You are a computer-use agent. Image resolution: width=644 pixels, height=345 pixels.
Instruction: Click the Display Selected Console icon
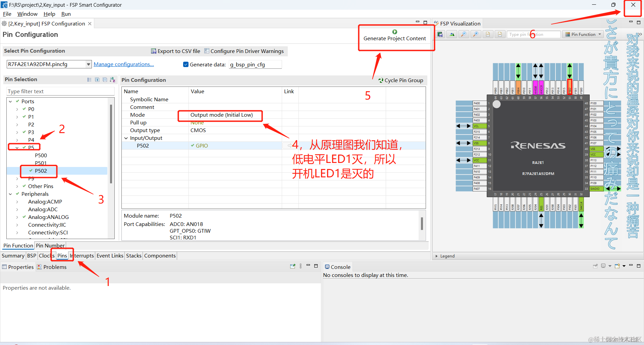[603, 266]
